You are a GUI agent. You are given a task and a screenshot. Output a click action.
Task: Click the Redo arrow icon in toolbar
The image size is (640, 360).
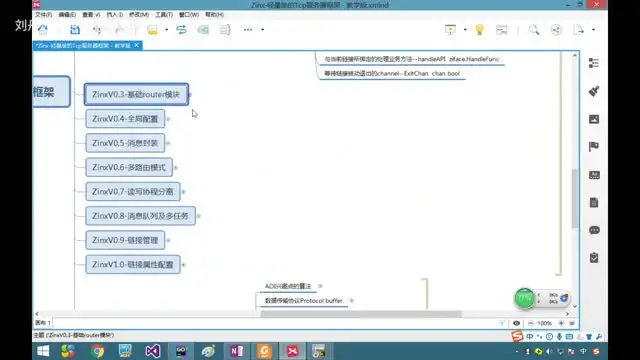click(x=120, y=30)
